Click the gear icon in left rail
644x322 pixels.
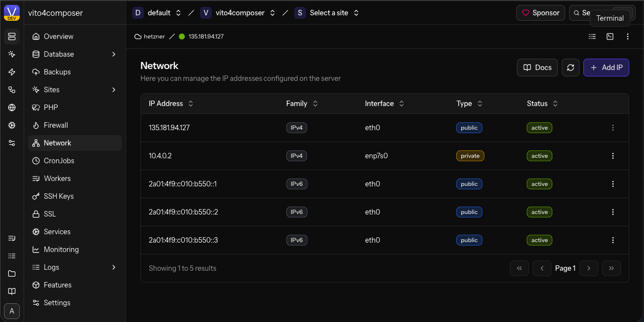click(12, 125)
